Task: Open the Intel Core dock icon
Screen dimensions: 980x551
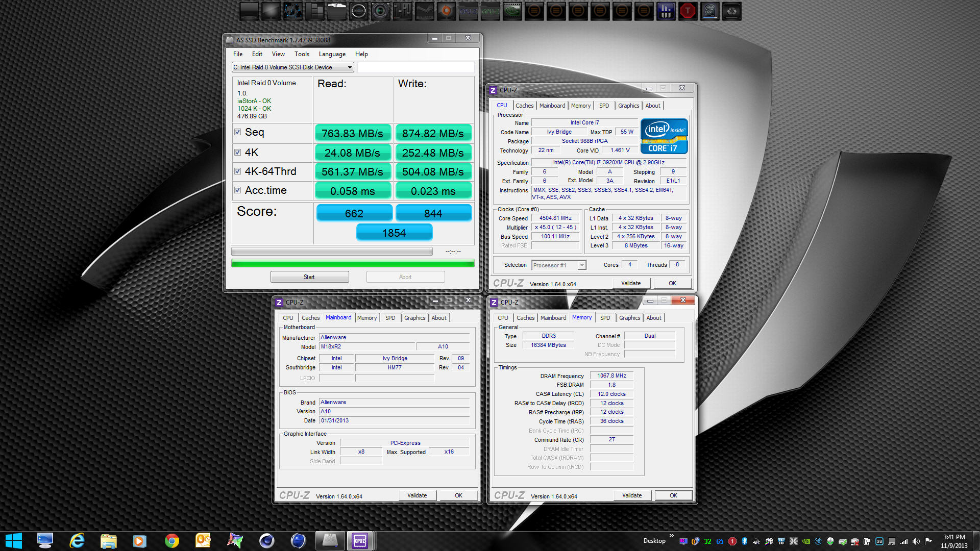Action: (x=709, y=11)
